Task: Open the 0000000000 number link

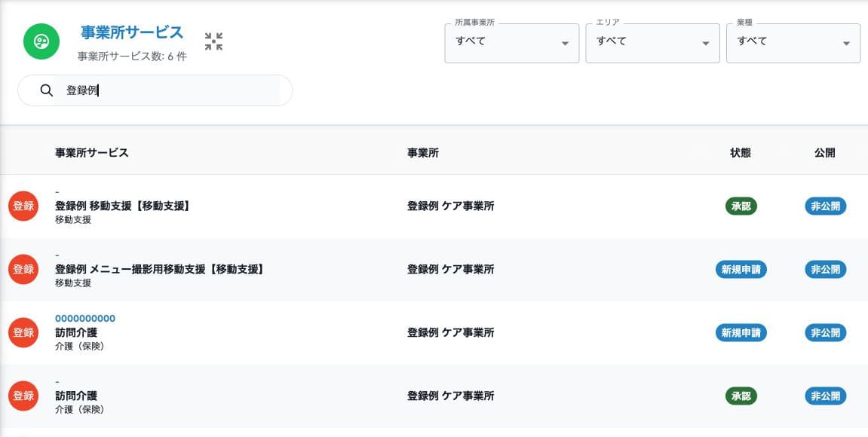Action: [x=85, y=319]
